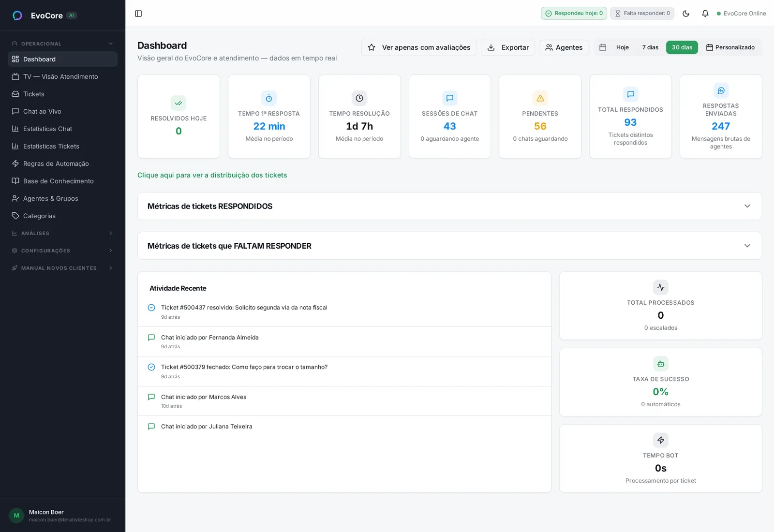This screenshot has width=774, height=532.
Task: Select the 30 dias period
Action: (682, 47)
